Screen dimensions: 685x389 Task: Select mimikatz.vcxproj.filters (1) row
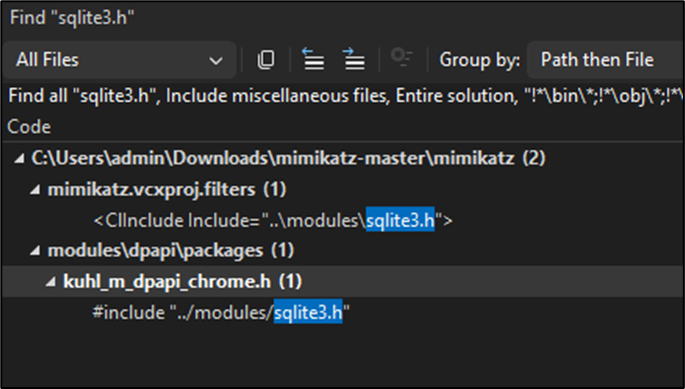click(343, 190)
